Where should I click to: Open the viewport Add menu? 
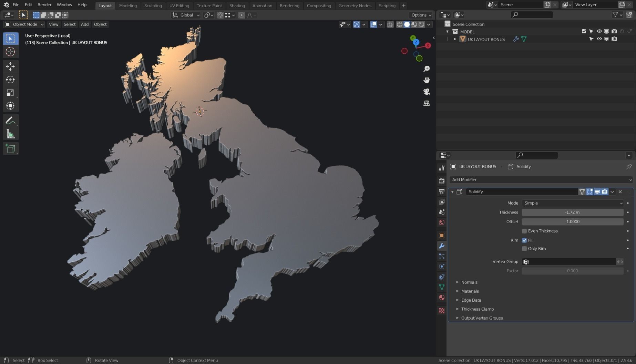[85, 24]
